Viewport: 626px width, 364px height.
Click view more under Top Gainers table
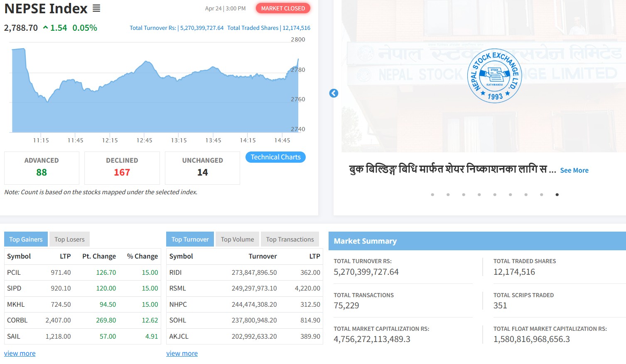coord(20,354)
